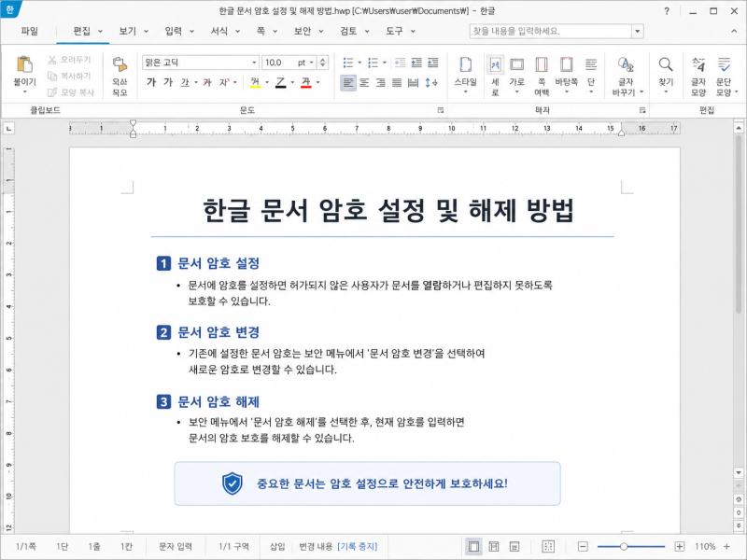Apply bold with the first 가 button
This screenshot has height=560, width=747.
click(151, 82)
